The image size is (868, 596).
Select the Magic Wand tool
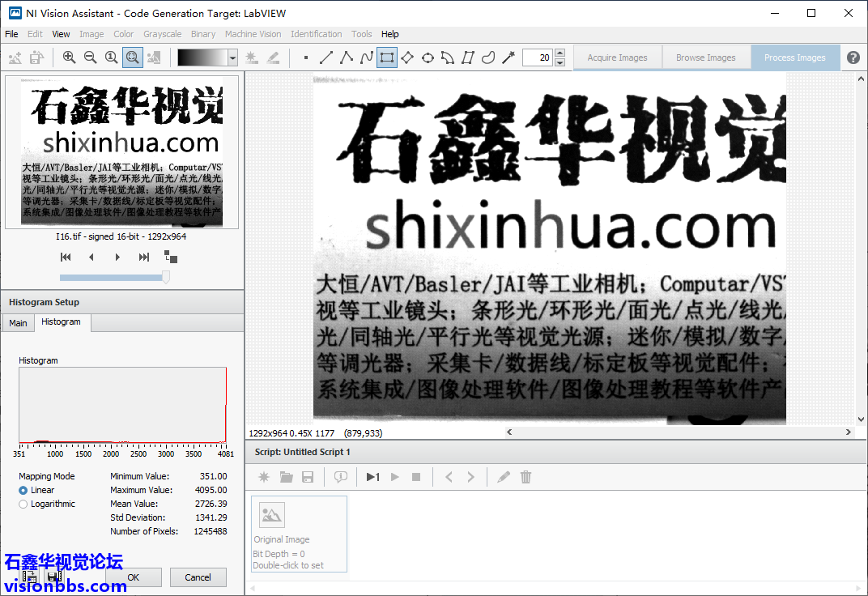[x=508, y=57]
